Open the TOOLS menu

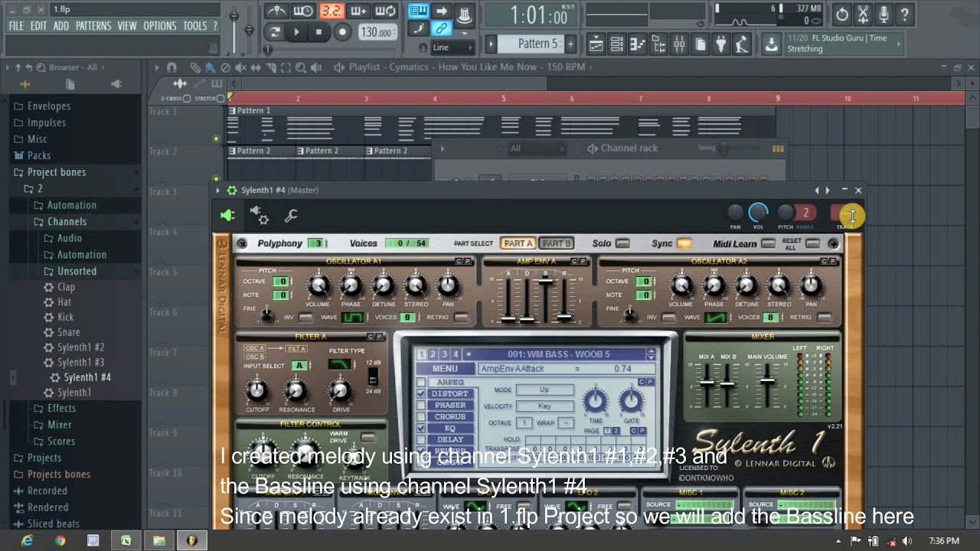pyautogui.click(x=194, y=26)
